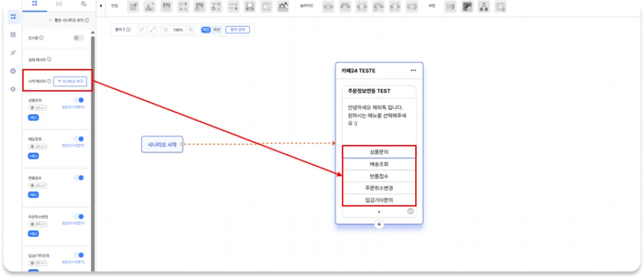Disable the 반품접수 scenario toggle

click(x=79, y=178)
